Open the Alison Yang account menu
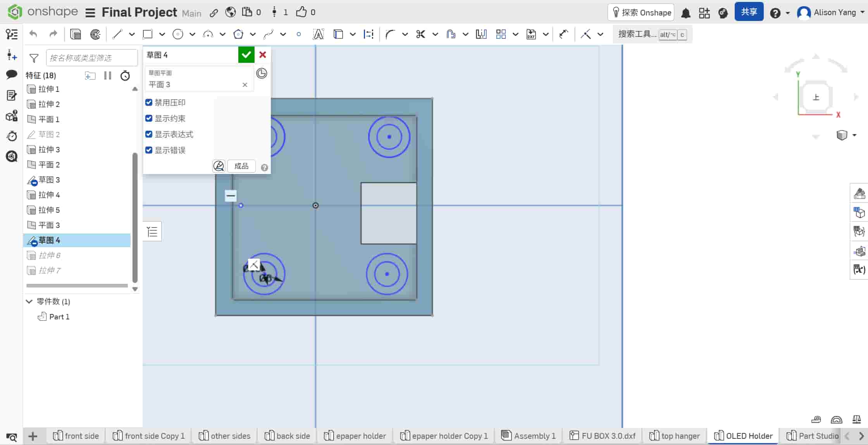The height and width of the screenshot is (445, 868). click(831, 12)
